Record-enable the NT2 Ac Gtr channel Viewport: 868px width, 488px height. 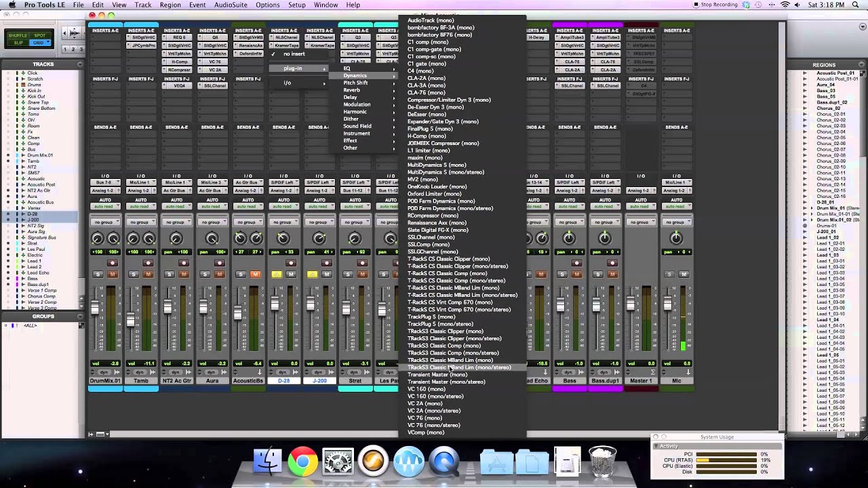click(x=184, y=263)
